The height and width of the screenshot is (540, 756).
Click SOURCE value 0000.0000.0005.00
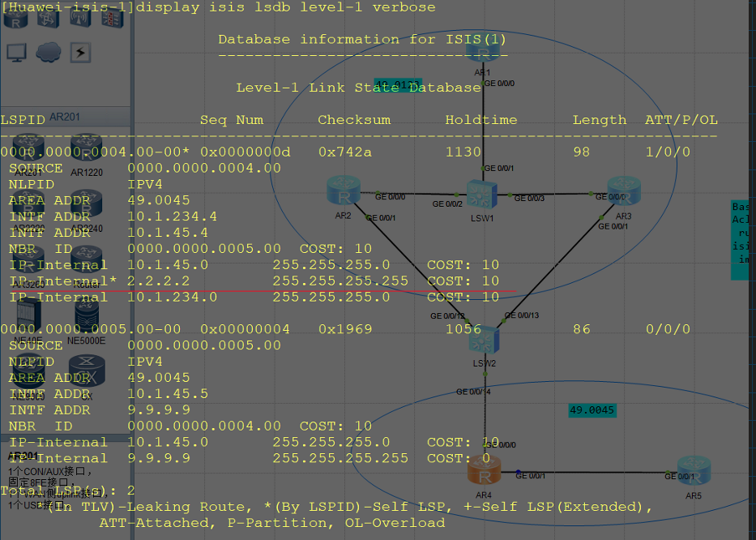tap(204, 345)
